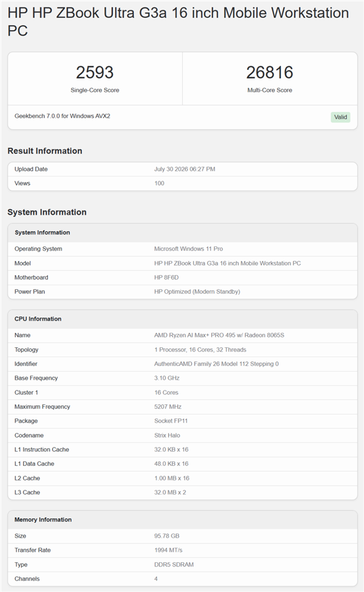Click the green Valid badge
The height and width of the screenshot is (592, 364).
coord(340,117)
